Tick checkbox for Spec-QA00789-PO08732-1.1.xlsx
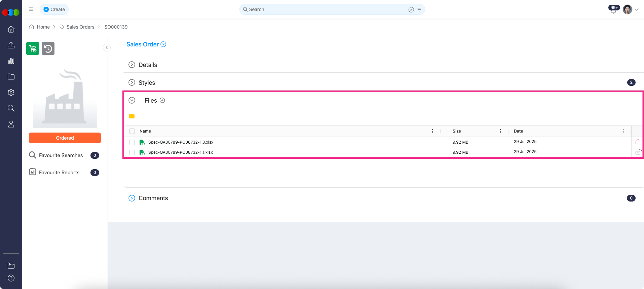The width and height of the screenshot is (644, 289). (132, 152)
